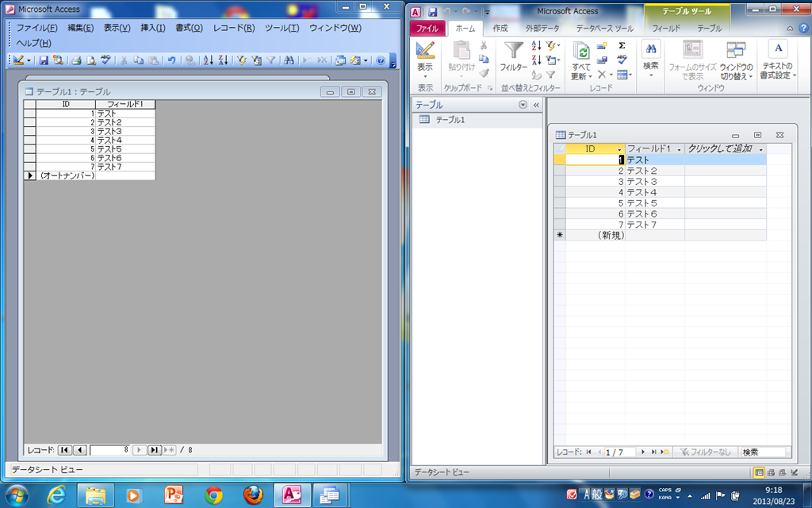Open the ファイル(F) menu in old Access
Image resolution: width=812 pixels, height=508 pixels.
tap(36, 28)
